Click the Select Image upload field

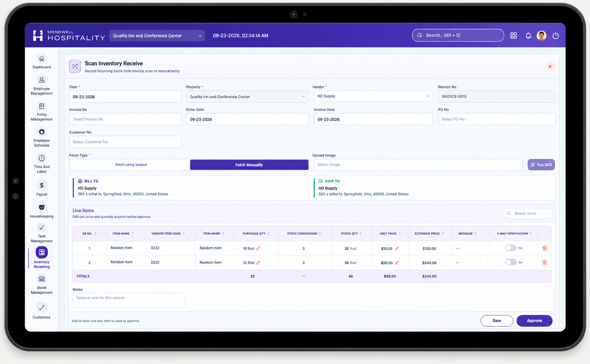(418, 165)
